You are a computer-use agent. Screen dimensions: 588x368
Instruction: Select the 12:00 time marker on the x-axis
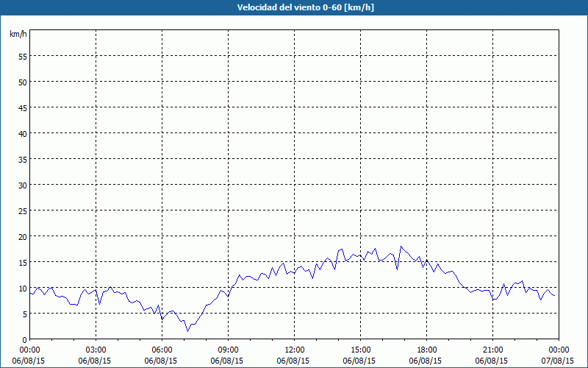294,350
